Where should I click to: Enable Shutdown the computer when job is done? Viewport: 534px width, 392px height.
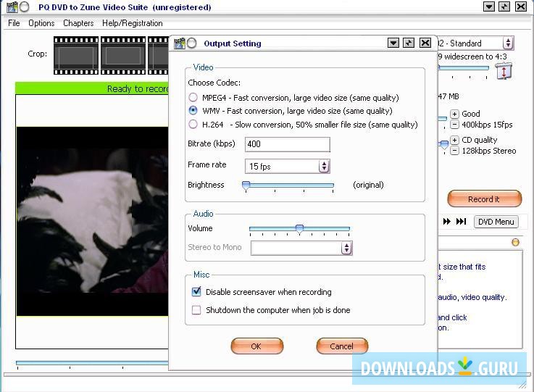tap(196, 310)
